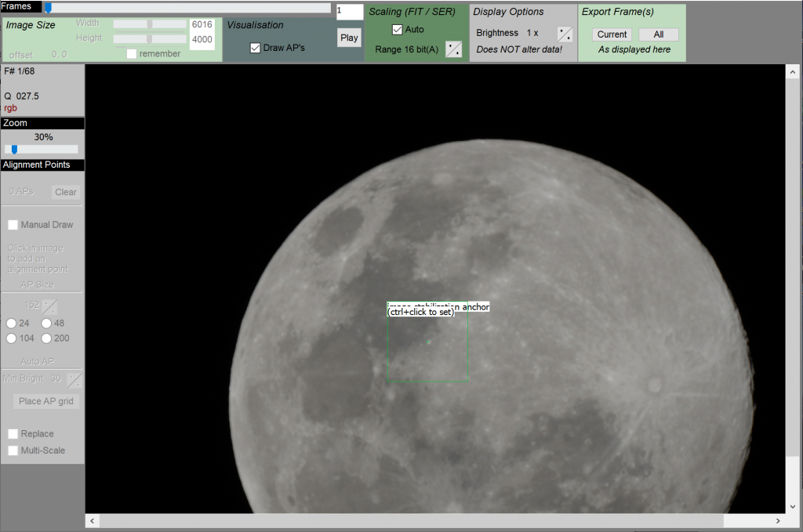Image resolution: width=803 pixels, height=532 pixels.
Task: Click the 'Range 16 bit(A)' label
Action: click(407, 49)
